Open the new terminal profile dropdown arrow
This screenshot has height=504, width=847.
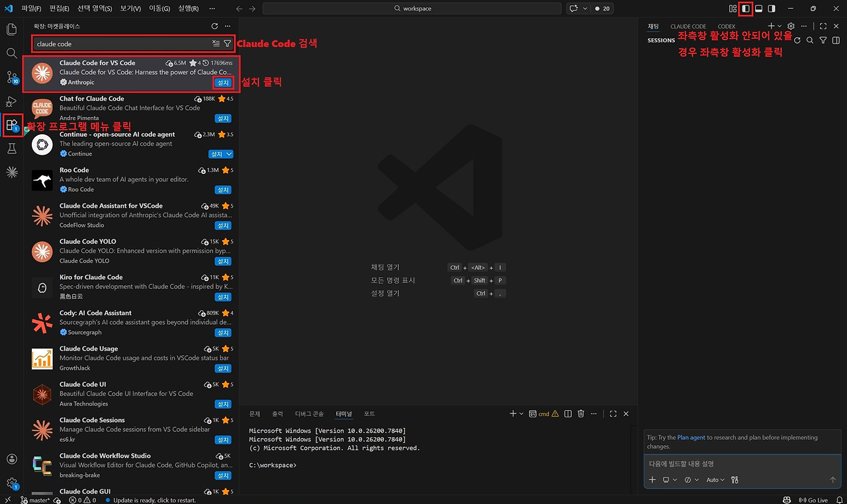pyautogui.click(x=521, y=414)
